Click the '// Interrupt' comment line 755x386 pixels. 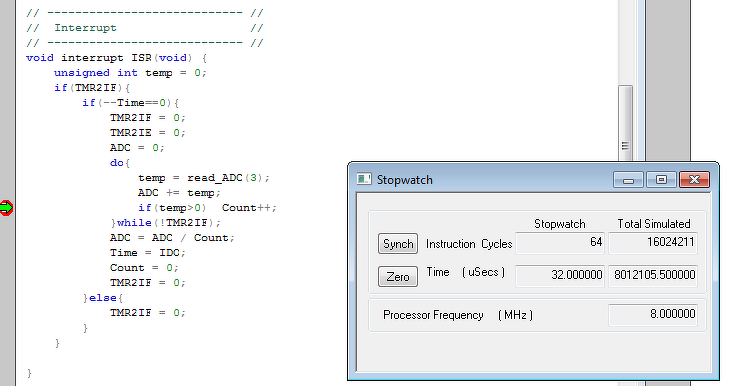[144, 28]
